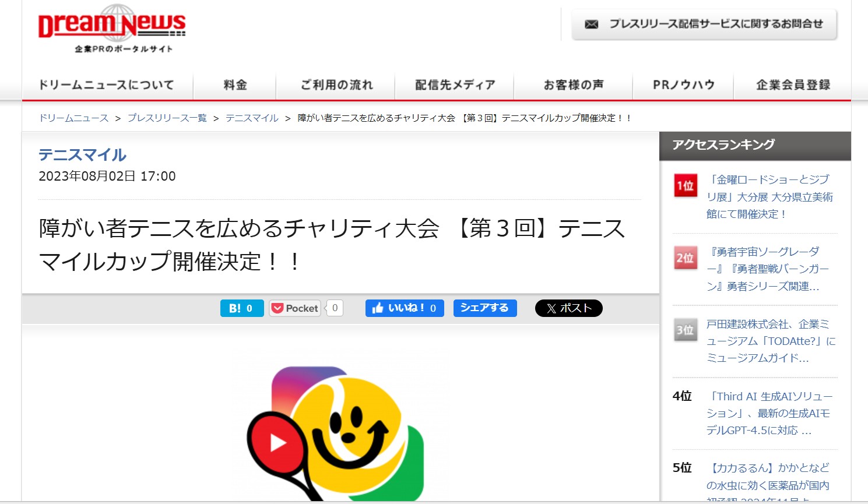Screen dimensions: 868x504
Task: Open the press release service inquiry button
Action: click(704, 24)
